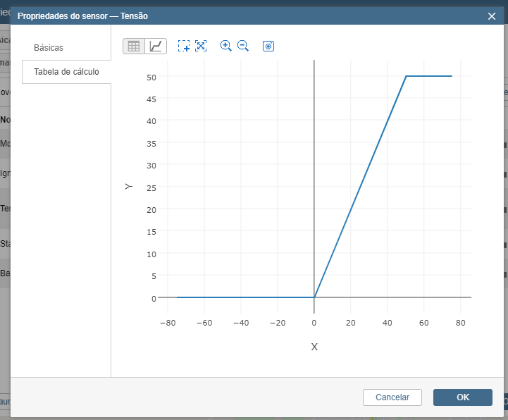Close the sensor properties dialog
Viewport: 508px width, 420px height.
[x=492, y=16]
